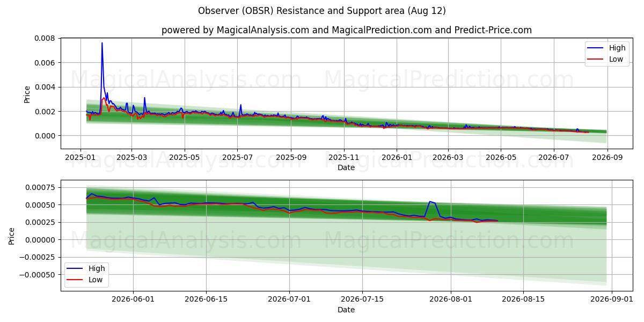Click the 0.00075 y-axis tick label
This screenshot has height=322, width=644.
(41, 188)
